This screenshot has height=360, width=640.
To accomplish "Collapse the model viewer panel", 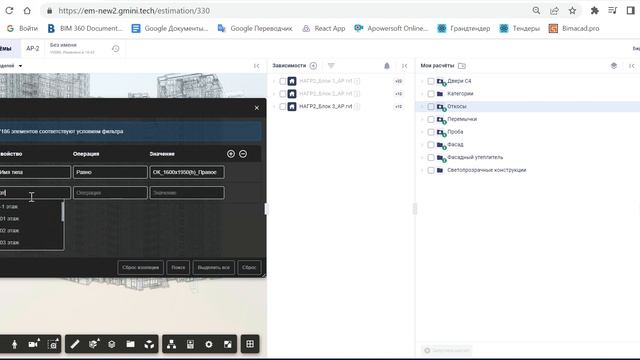I will click(x=256, y=66).
